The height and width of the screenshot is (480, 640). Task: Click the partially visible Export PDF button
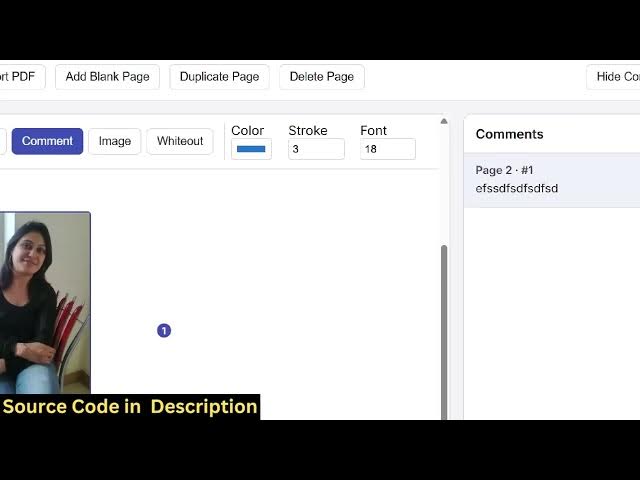click(20, 77)
